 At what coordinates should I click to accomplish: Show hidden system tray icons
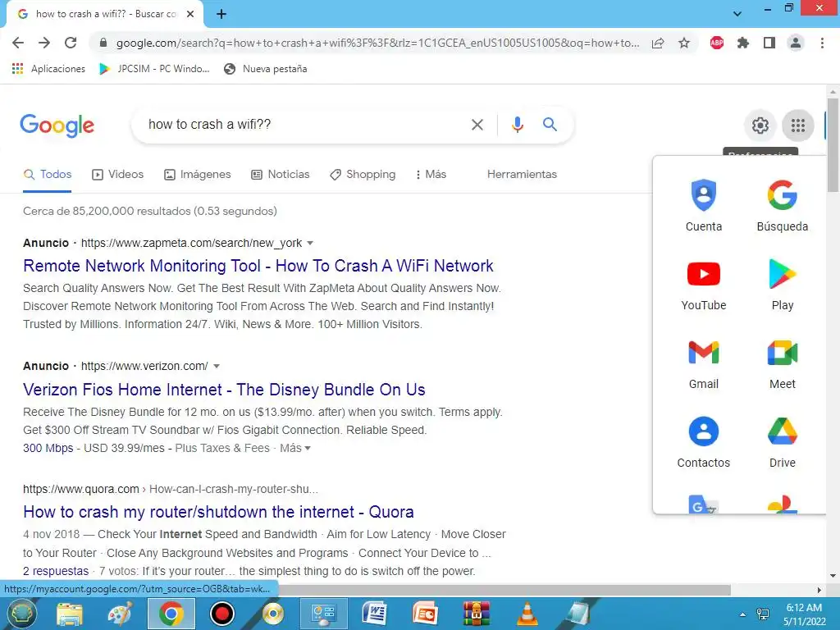tap(742, 614)
